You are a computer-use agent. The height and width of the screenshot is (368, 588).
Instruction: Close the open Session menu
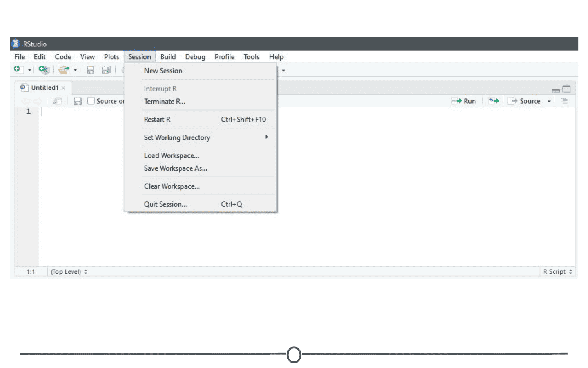[140, 57]
